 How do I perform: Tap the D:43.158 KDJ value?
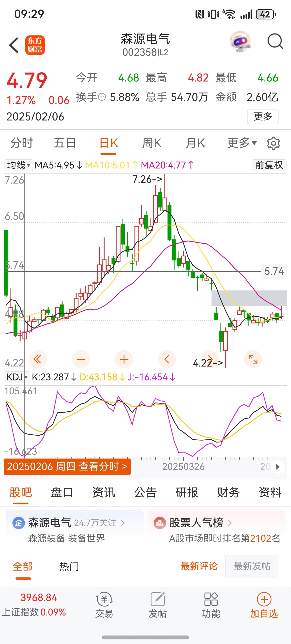[102, 377]
